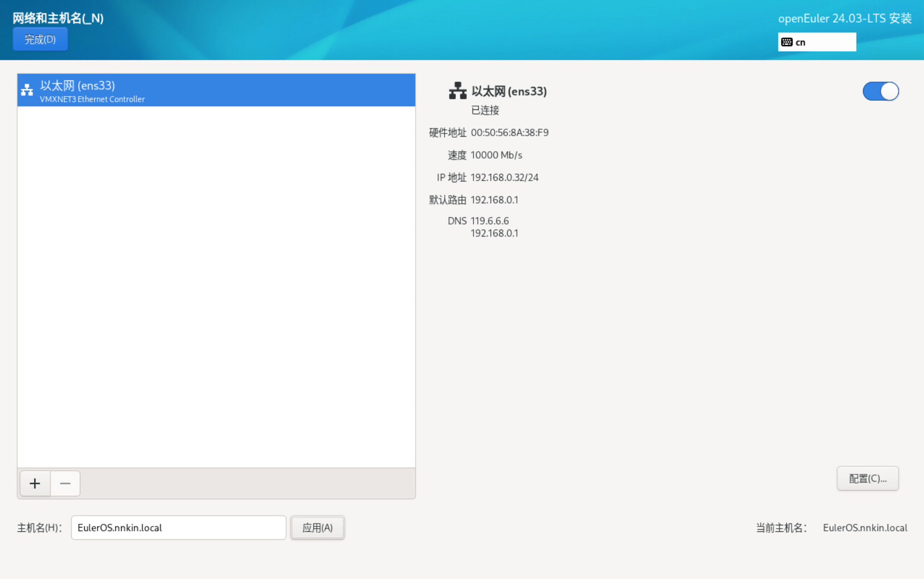Click the hardware address 00:50:56:8A:38:F9
Screen dimensions: 924x579
coord(509,132)
